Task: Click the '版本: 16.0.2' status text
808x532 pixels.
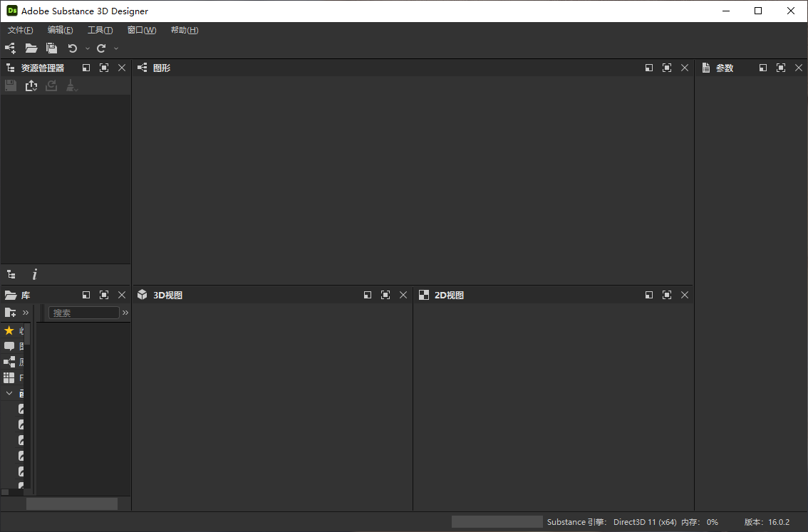Action: pyautogui.click(x=767, y=522)
